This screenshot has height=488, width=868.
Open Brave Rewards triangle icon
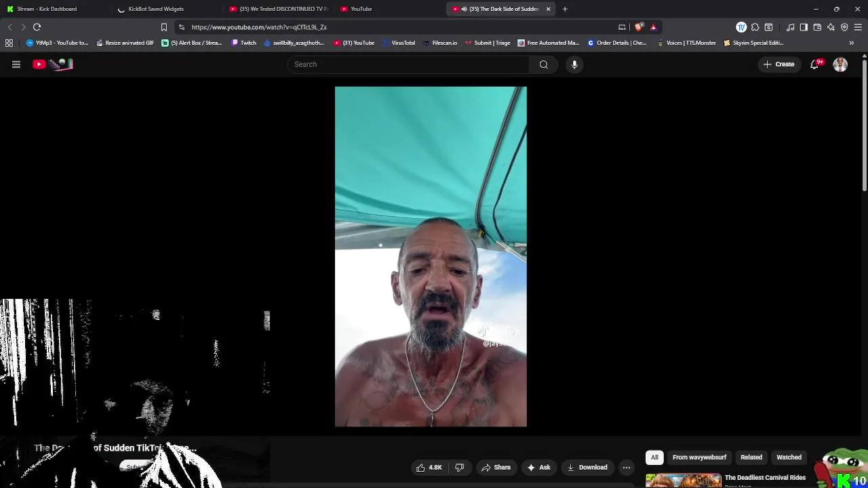tap(653, 27)
